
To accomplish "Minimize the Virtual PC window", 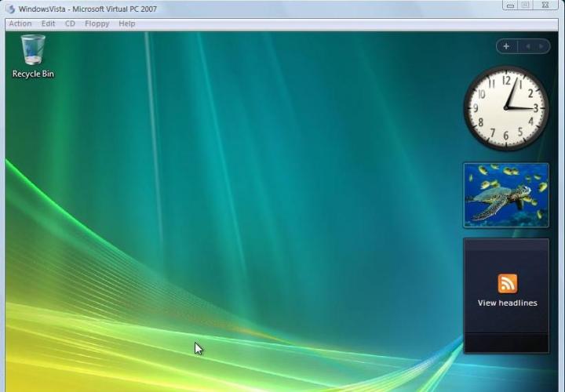I will (x=511, y=5).
